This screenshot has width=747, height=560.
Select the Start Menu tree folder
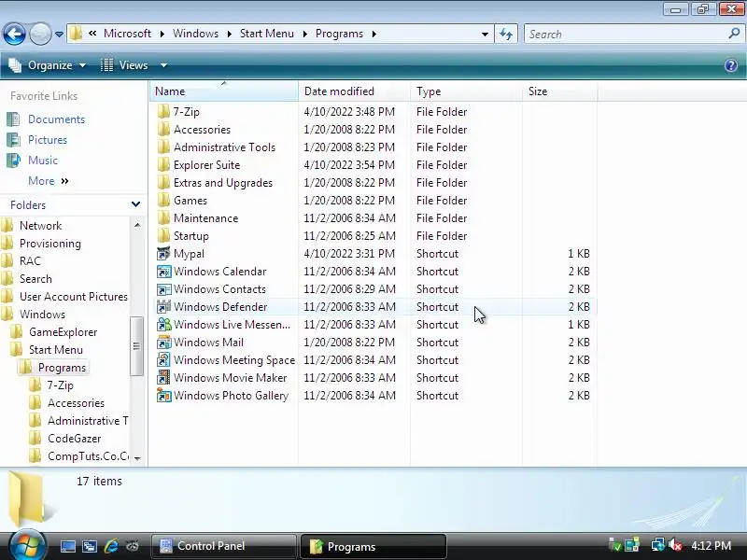(x=56, y=350)
